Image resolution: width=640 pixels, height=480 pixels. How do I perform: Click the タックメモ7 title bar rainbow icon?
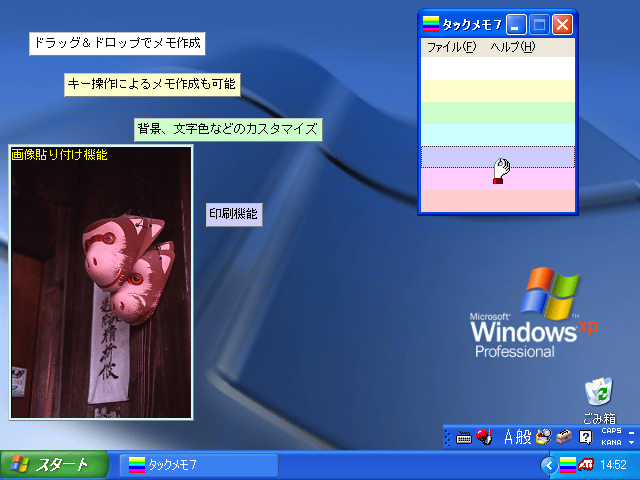click(431, 24)
